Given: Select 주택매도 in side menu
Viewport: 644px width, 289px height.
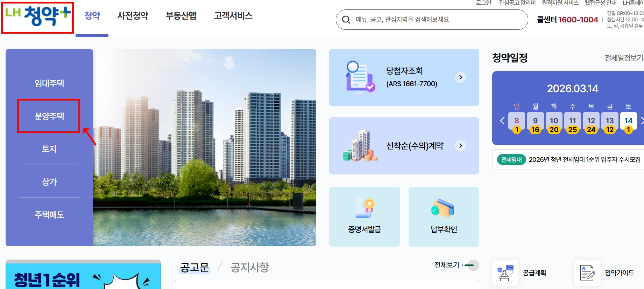Looking at the screenshot, I should (x=49, y=215).
